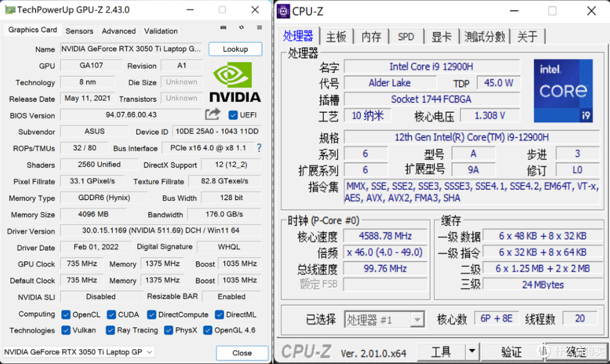610x364 pixels.
Task: Click the 2560 Unified shaders value
Action: coord(99,164)
